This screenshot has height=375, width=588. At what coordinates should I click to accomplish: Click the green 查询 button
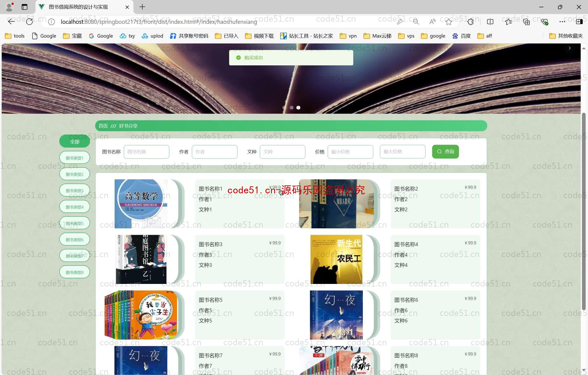point(445,152)
